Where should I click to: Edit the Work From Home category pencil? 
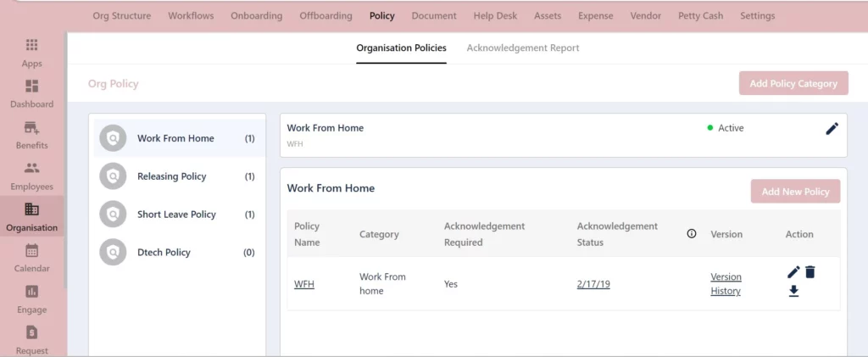coord(832,128)
